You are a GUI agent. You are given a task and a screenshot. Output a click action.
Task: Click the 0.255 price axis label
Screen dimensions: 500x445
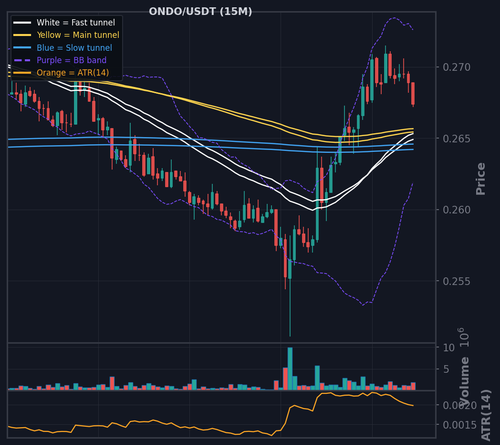click(x=457, y=281)
